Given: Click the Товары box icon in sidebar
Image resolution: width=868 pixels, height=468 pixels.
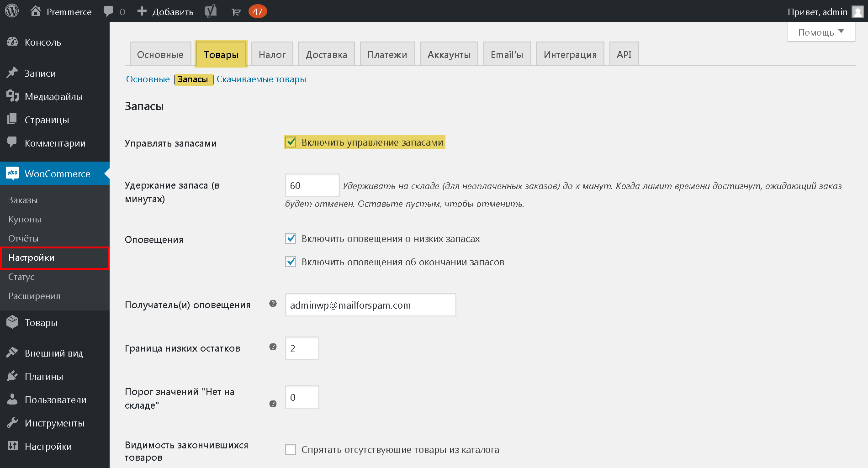Looking at the screenshot, I should (x=12, y=322).
